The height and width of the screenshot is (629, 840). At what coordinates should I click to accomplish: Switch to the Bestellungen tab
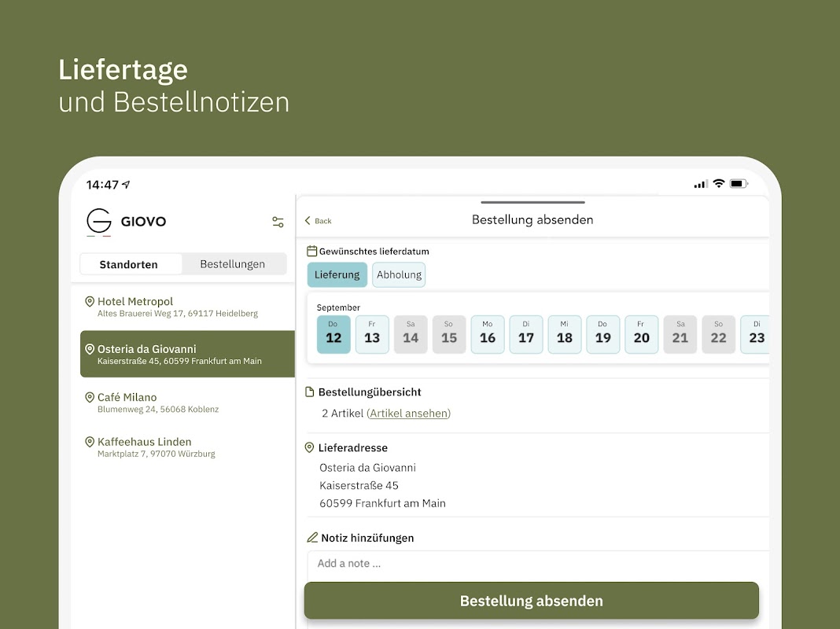[x=233, y=264]
